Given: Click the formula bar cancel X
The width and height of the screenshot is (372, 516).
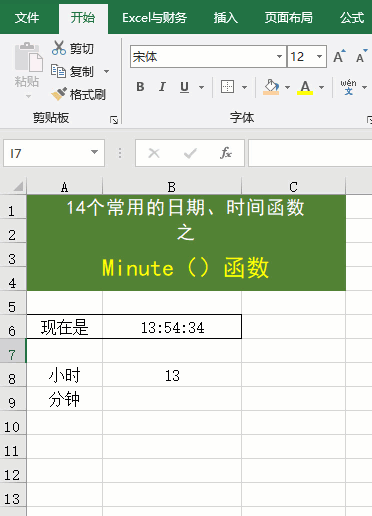Looking at the screenshot, I should [x=154, y=153].
